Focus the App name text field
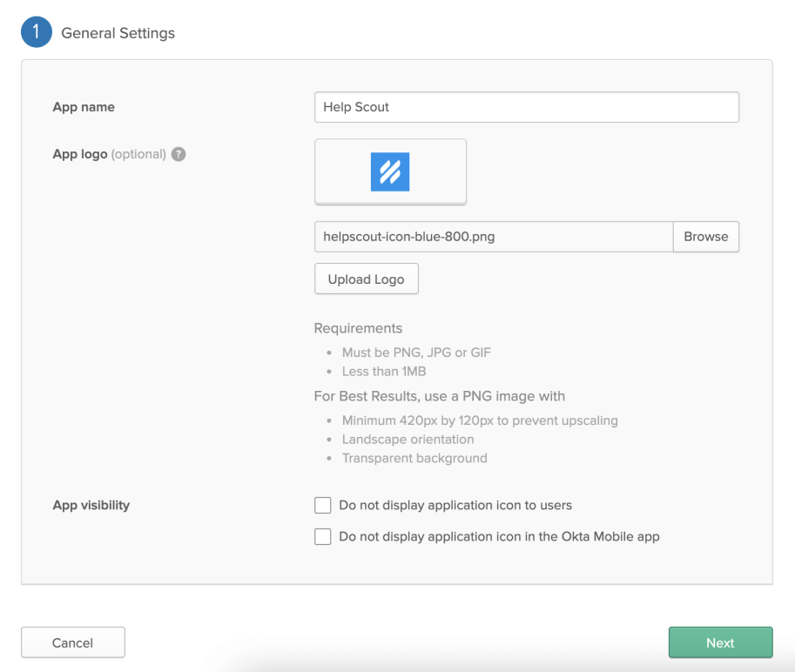 (526, 107)
